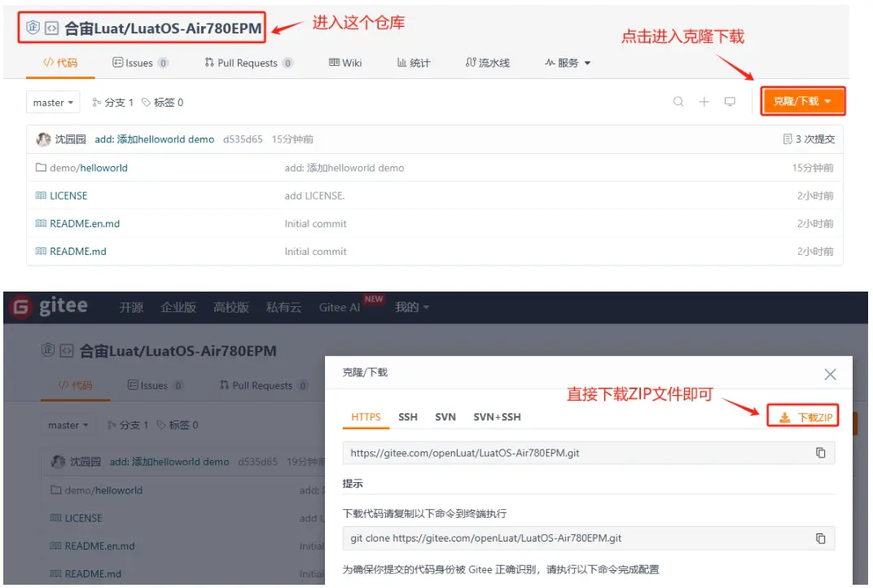Screen dimensions: 873x588
Task: Open README.en.md in top file list
Action: pos(85,223)
